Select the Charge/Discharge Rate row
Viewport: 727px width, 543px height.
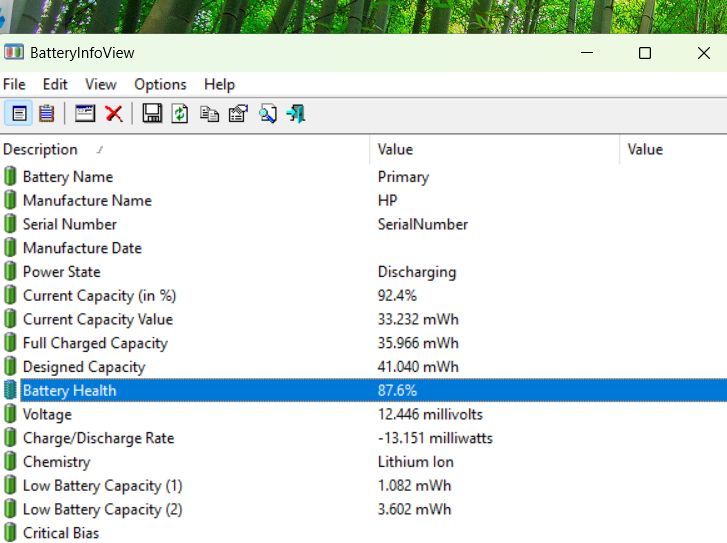[x=98, y=438]
